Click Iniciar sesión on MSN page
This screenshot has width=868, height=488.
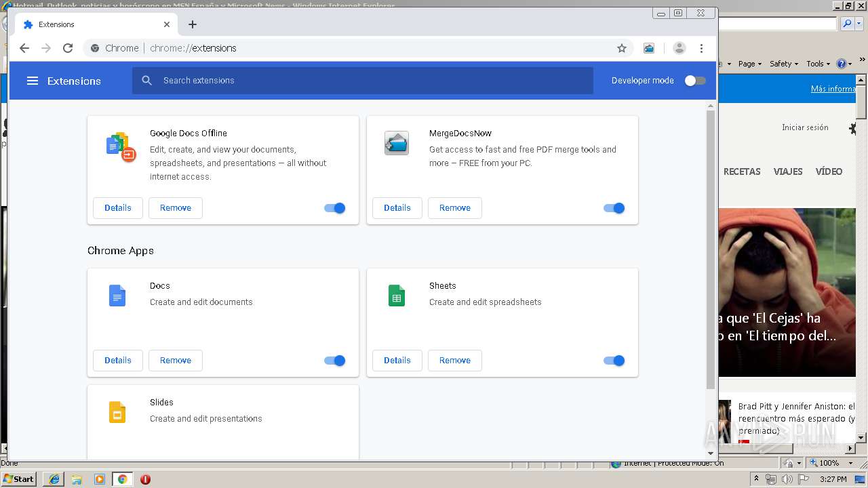tap(805, 127)
